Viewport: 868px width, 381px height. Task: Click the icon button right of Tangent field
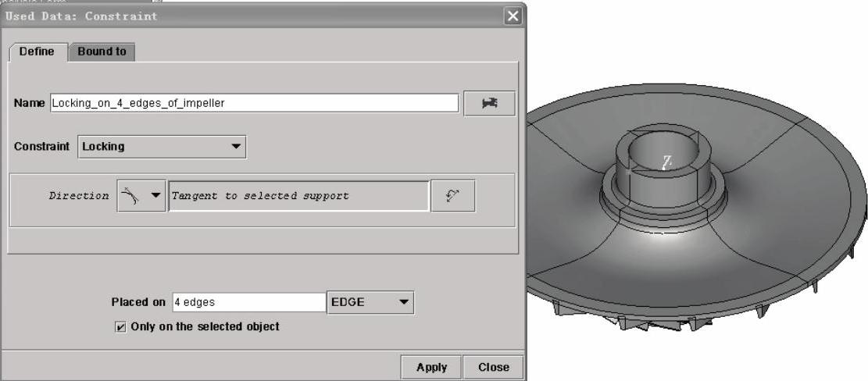[x=454, y=196]
